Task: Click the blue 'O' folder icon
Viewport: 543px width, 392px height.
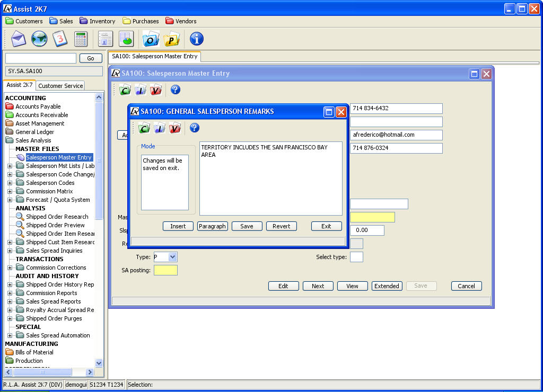Action: 151,39
